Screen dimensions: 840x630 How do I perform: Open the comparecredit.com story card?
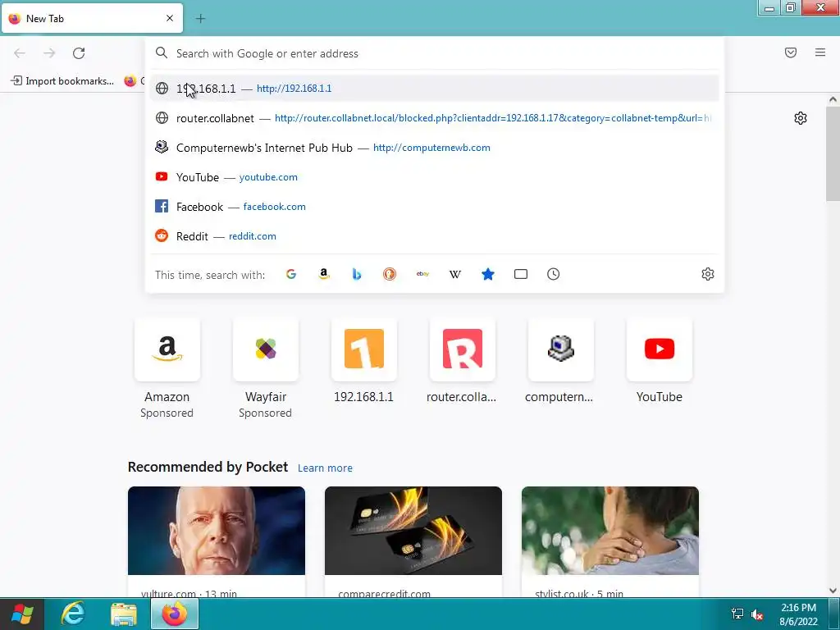point(413,542)
